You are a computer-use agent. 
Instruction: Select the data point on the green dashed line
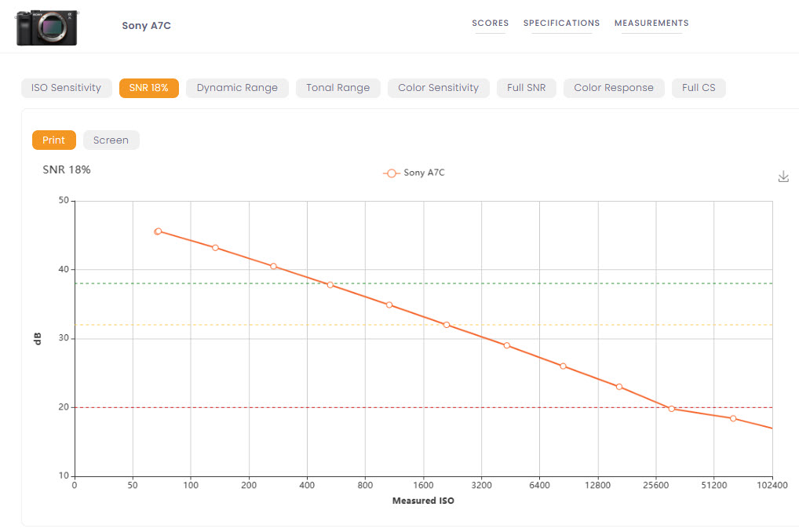(330, 285)
